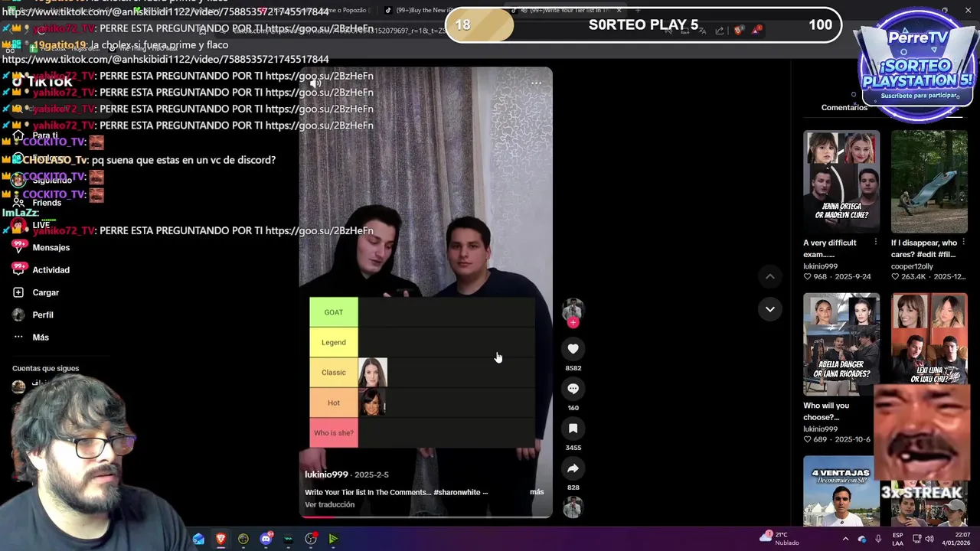Switch to the Comentarios tab
This screenshot has height=551, width=980.
844,107
